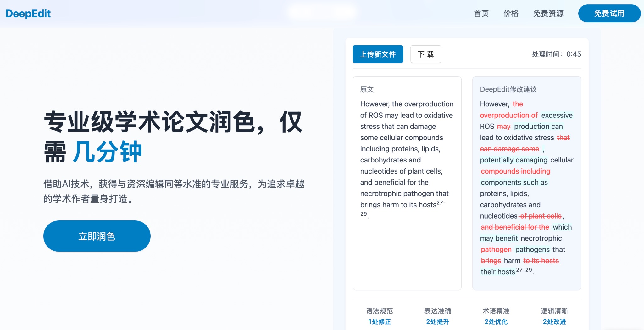The image size is (644, 330).
Task: Click the 处理时间 0:45 indicator
Action: coord(556,54)
